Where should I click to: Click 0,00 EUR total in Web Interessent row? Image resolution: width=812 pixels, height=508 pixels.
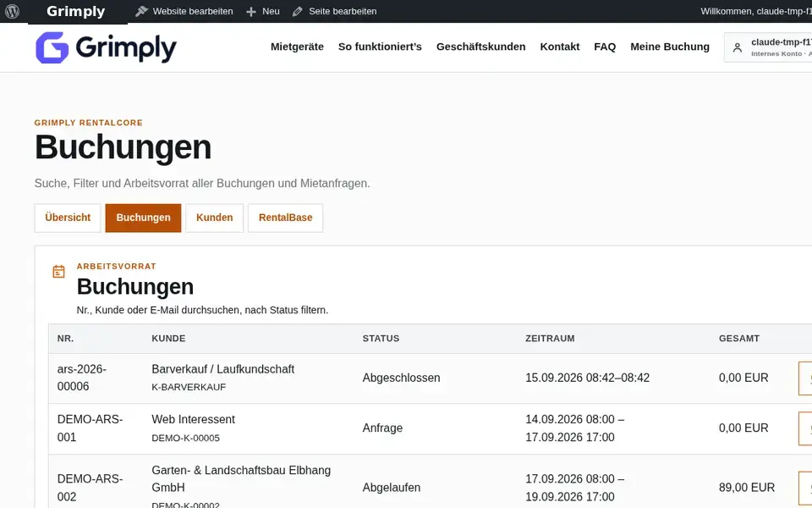tap(743, 428)
